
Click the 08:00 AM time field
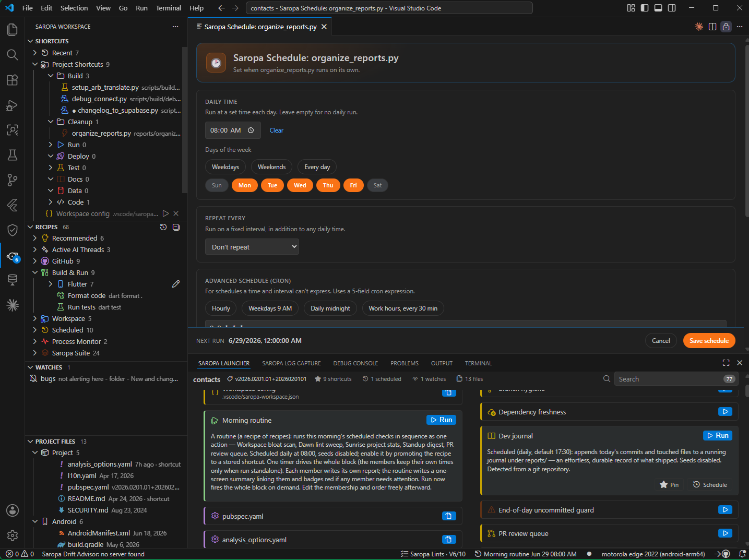click(233, 130)
